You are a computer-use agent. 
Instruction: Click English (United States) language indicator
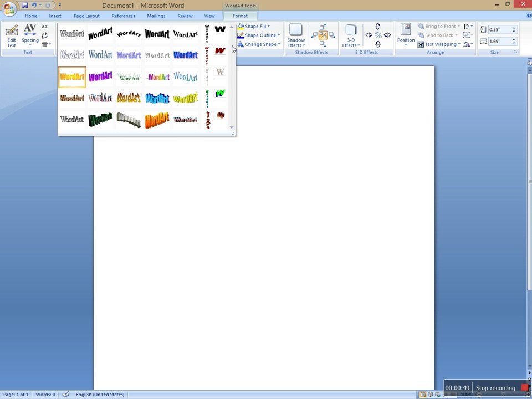tap(100, 395)
